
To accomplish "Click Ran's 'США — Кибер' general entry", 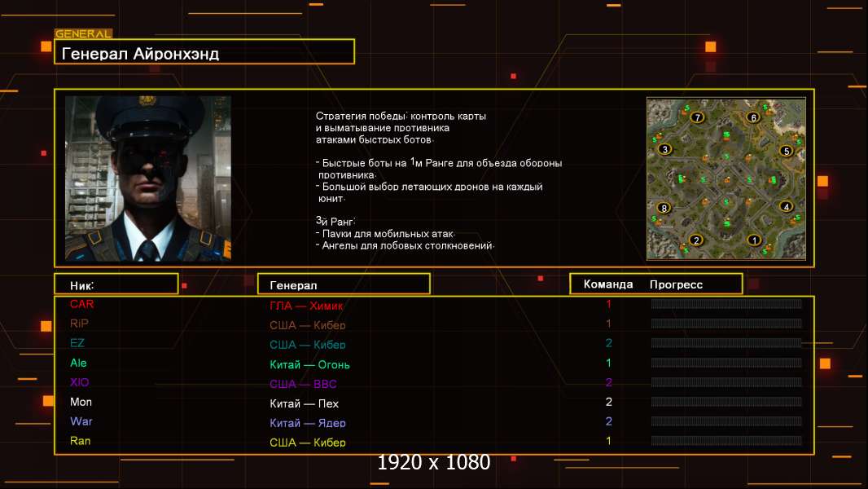I will (307, 443).
